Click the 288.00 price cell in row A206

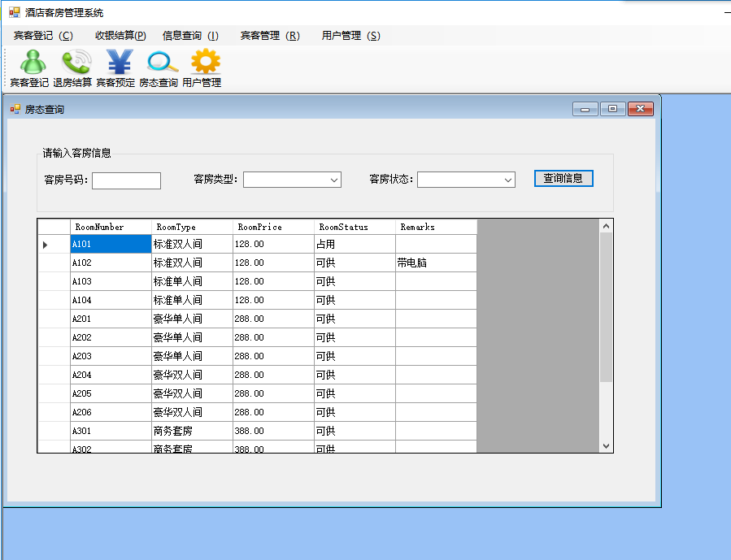pyautogui.click(x=274, y=412)
